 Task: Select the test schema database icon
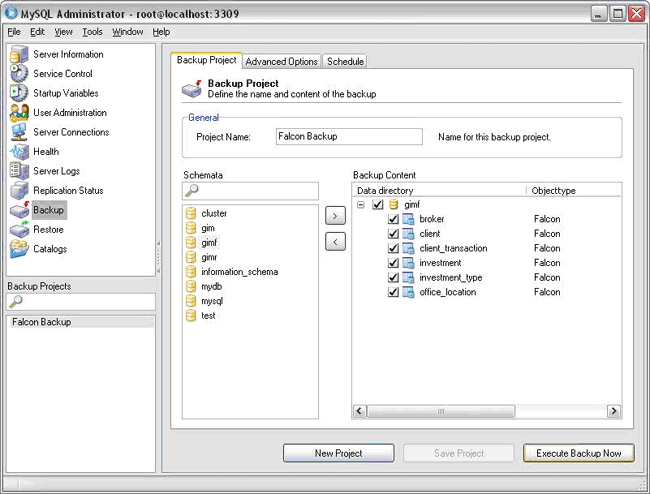pos(191,316)
